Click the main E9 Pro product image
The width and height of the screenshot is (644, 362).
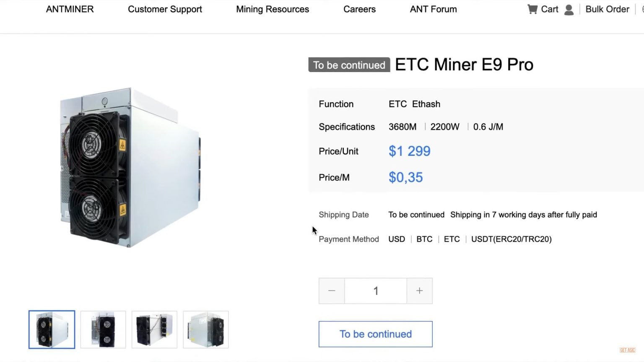(x=130, y=168)
